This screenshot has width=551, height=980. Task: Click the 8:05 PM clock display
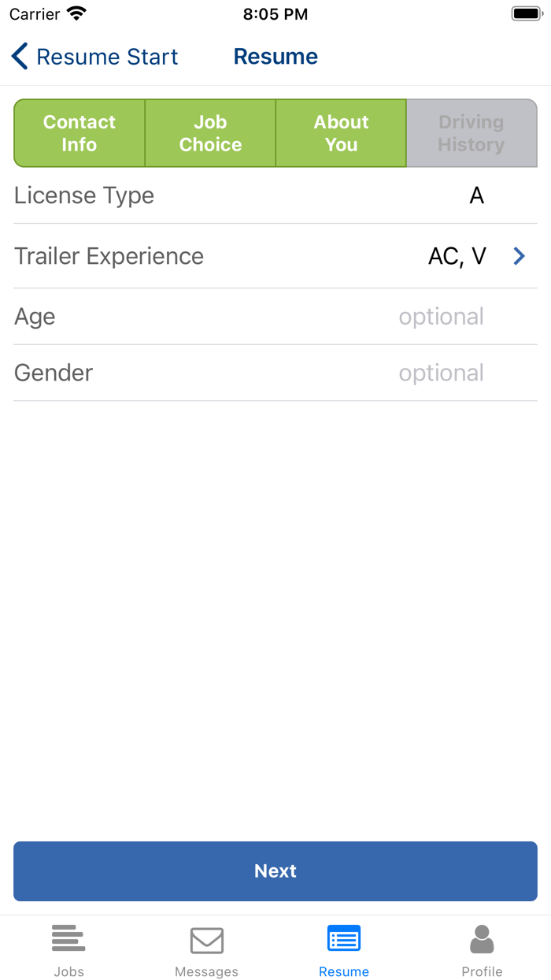(275, 13)
